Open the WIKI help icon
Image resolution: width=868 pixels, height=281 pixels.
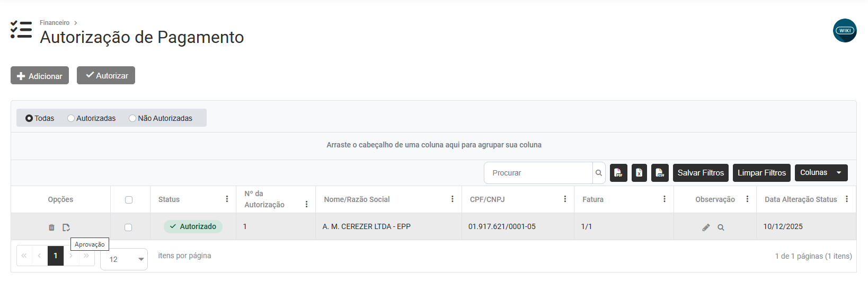pyautogui.click(x=845, y=31)
